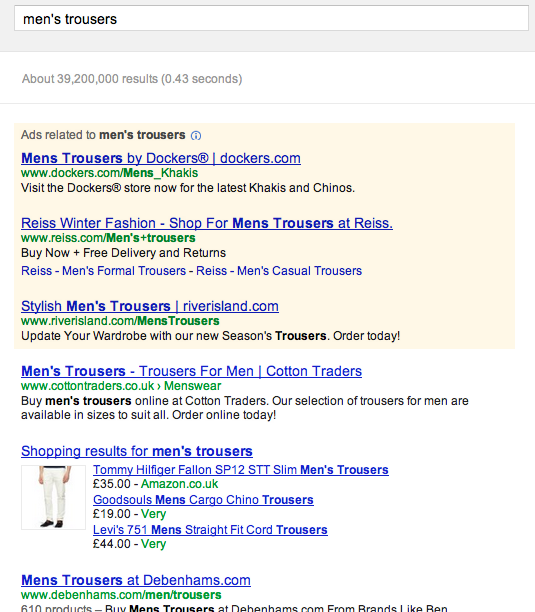Screen dimensions: 535x612
Task: Click the www.riverisland.com/MensTrousers URL text
Action: [120, 321]
